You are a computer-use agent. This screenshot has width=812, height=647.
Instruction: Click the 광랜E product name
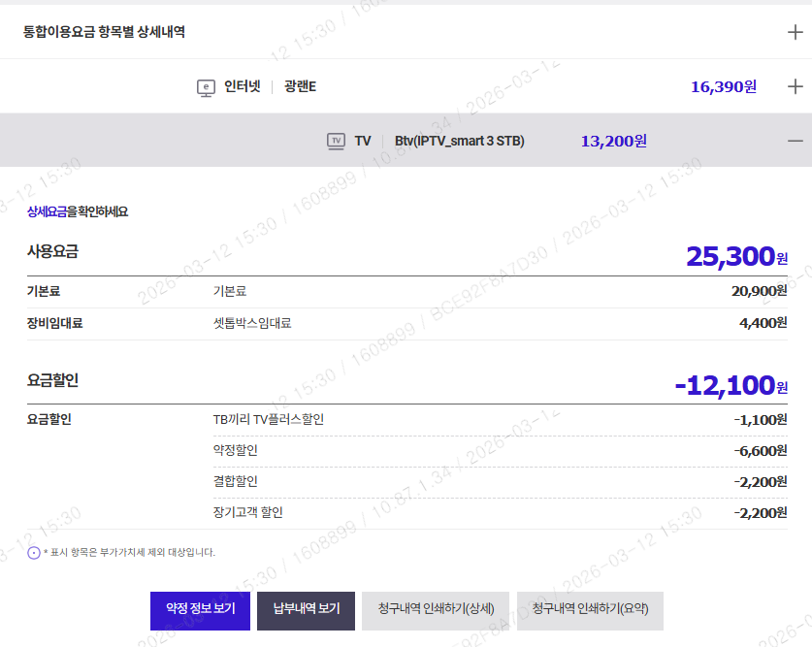pyautogui.click(x=301, y=87)
